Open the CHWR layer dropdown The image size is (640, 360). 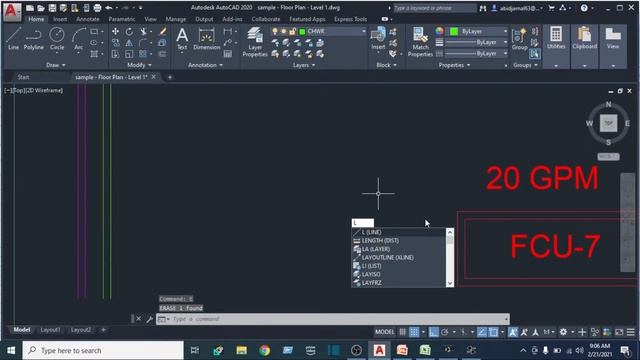click(363, 31)
